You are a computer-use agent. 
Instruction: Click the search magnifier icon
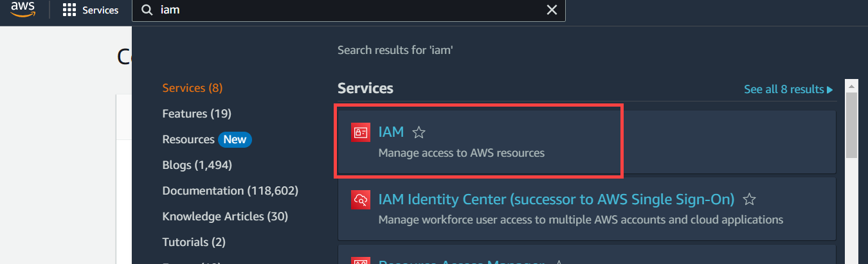pos(147,10)
